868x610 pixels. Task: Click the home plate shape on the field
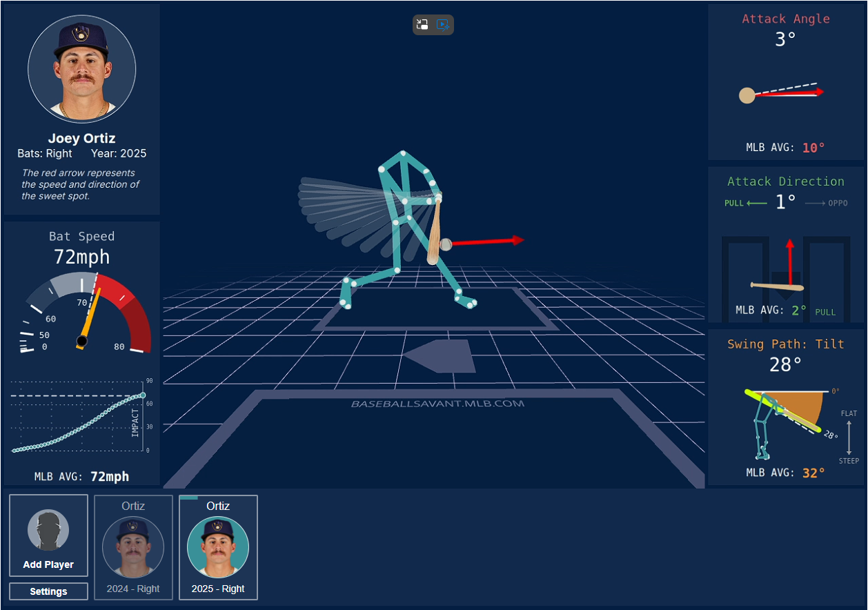coord(442,356)
